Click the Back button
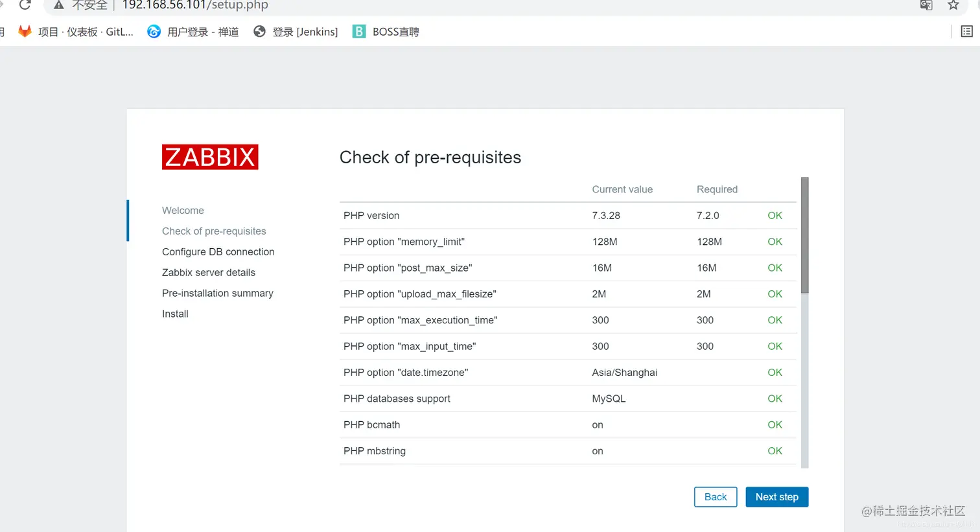The width and height of the screenshot is (980, 532). [x=716, y=497]
